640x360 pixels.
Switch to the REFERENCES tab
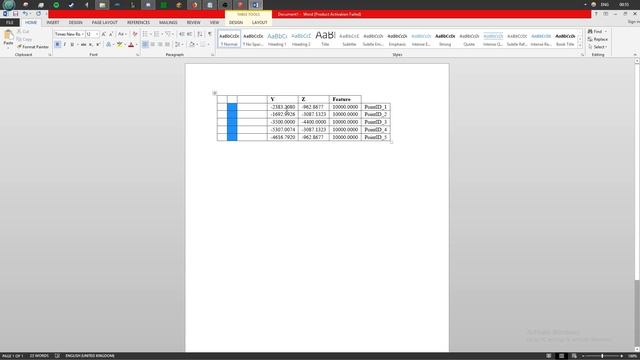pos(138,22)
